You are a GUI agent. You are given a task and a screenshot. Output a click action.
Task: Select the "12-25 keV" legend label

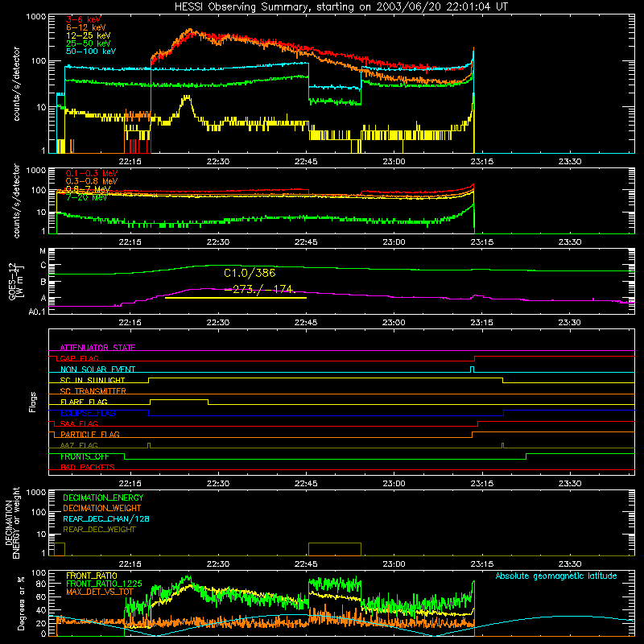pos(89,35)
